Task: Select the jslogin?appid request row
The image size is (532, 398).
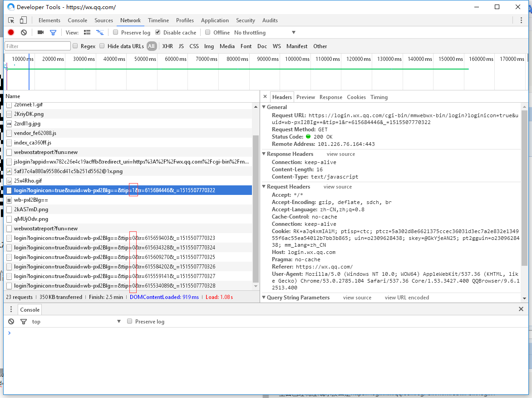Action: (x=128, y=162)
